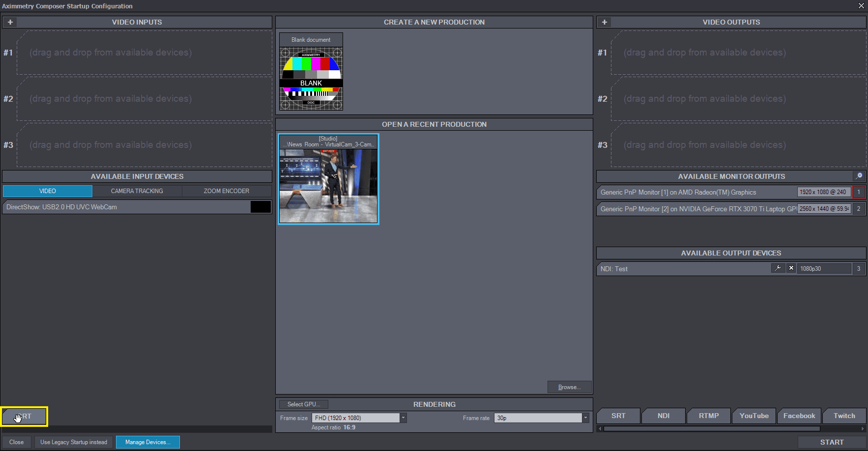The height and width of the screenshot is (451, 868).
Task: Click index number 2 of NVIDIA monitor
Action: [859, 209]
